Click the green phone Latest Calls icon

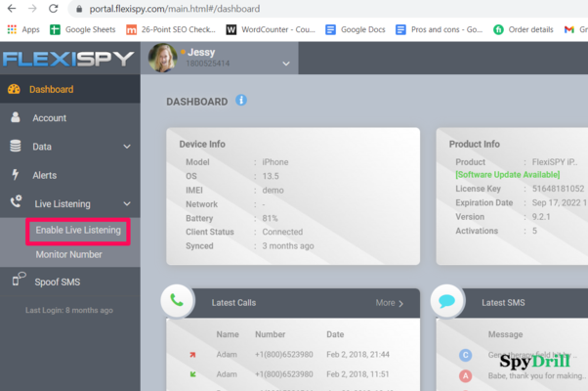[177, 301]
